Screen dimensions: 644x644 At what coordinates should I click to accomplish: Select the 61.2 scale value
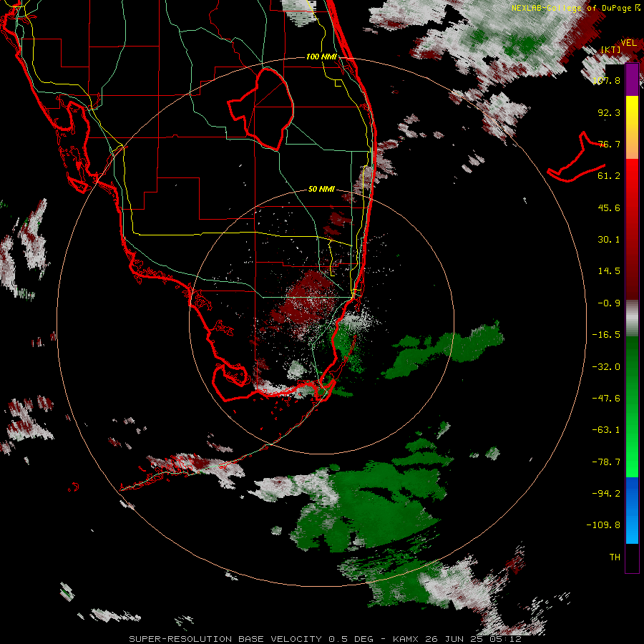click(609, 176)
